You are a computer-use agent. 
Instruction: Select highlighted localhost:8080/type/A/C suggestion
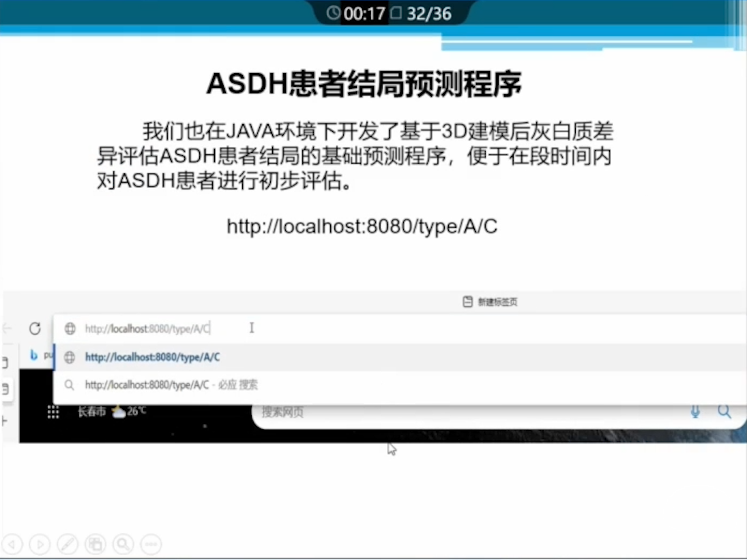tap(152, 357)
